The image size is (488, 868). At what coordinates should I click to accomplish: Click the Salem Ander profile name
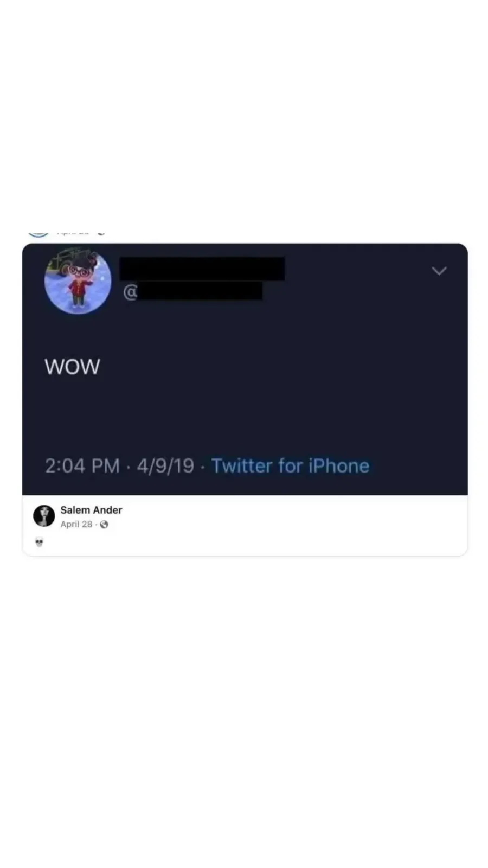(91, 510)
